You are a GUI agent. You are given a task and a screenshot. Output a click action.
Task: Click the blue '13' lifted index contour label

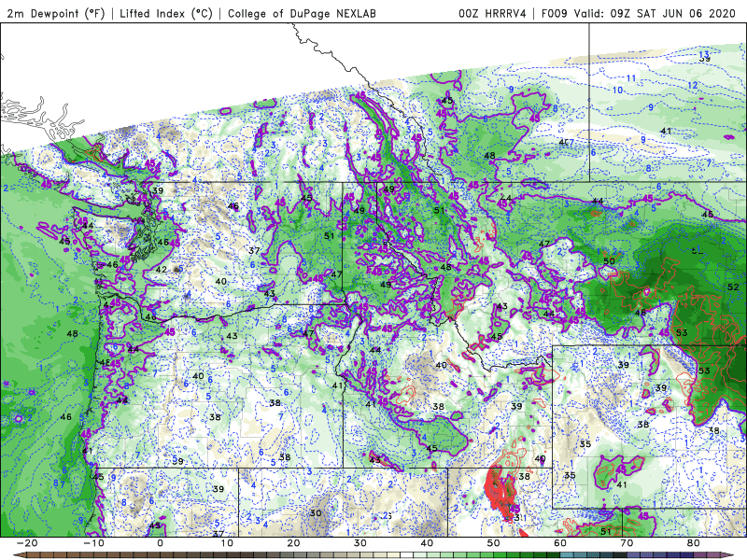[704, 54]
